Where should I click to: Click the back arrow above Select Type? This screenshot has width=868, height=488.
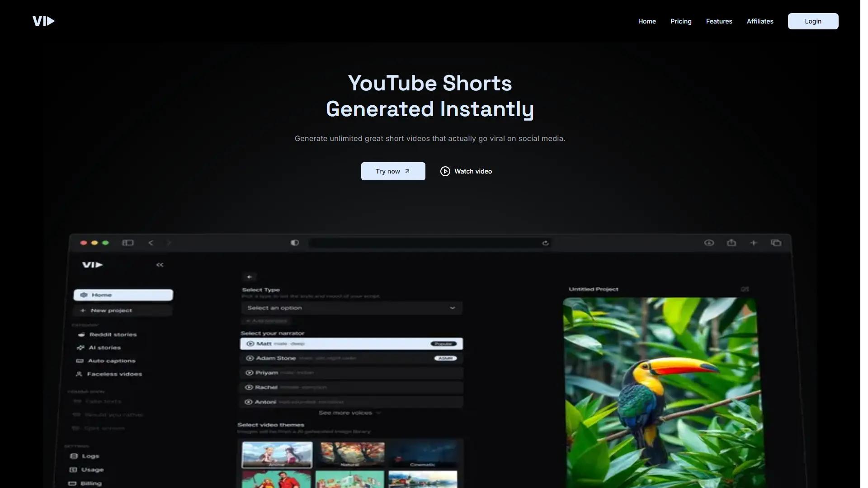[x=250, y=277]
